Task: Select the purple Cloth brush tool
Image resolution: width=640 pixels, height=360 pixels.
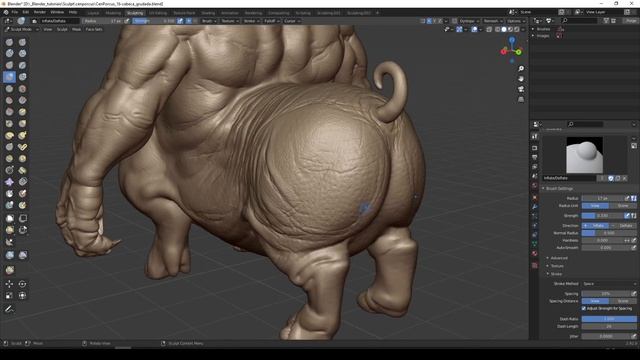Action: coord(9,182)
